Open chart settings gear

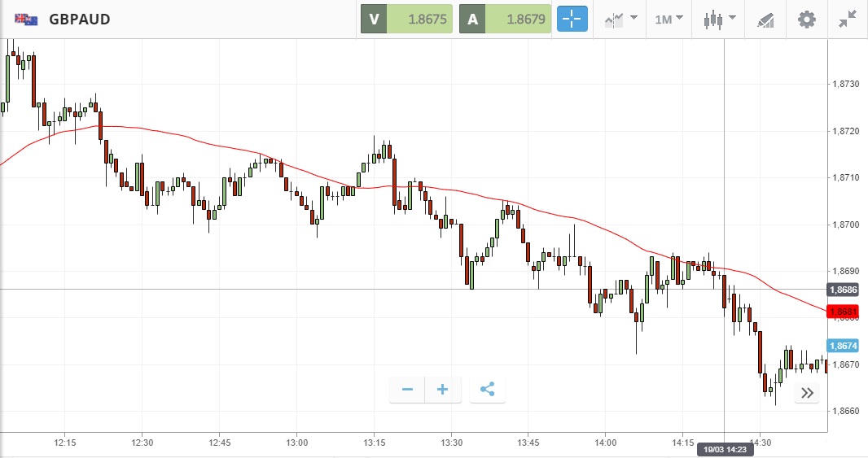click(x=806, y=19)
